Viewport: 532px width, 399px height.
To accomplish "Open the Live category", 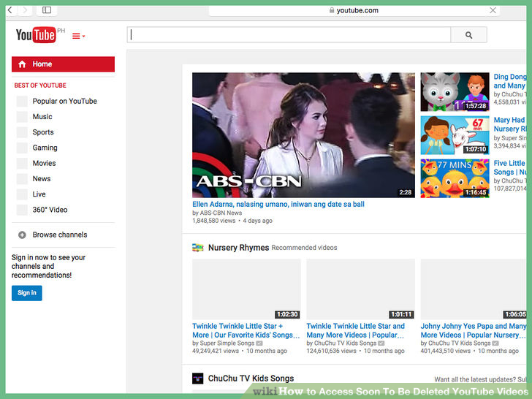I will (39, 194).
